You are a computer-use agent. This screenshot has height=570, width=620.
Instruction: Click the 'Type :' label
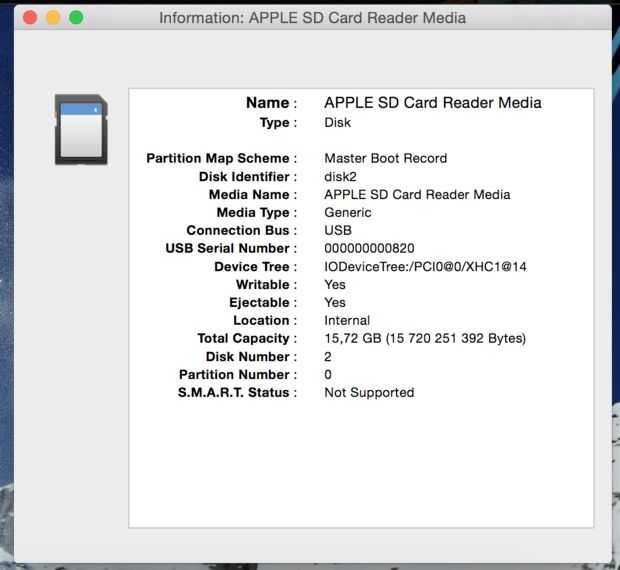[x=278, y=123]
